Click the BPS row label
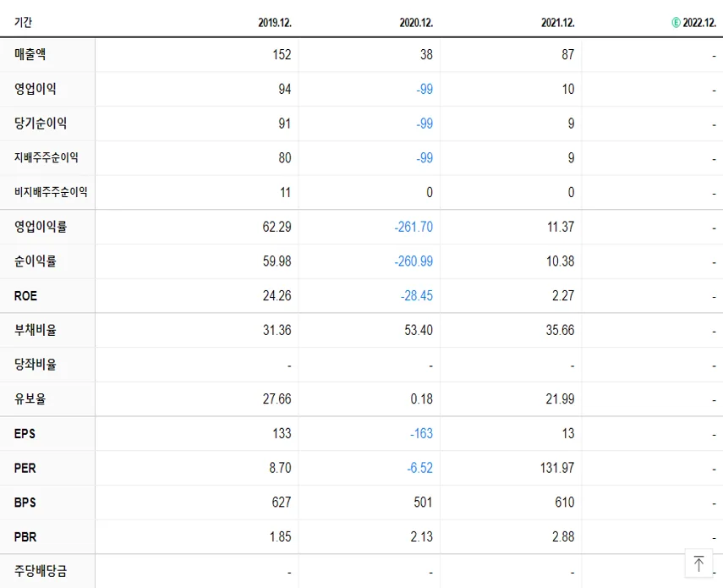Screen dimensions: 723x588 pos(25,503)
